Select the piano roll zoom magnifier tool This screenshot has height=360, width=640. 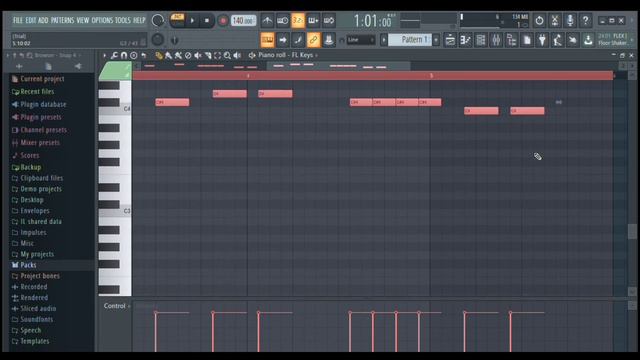(x=227, y=55)
